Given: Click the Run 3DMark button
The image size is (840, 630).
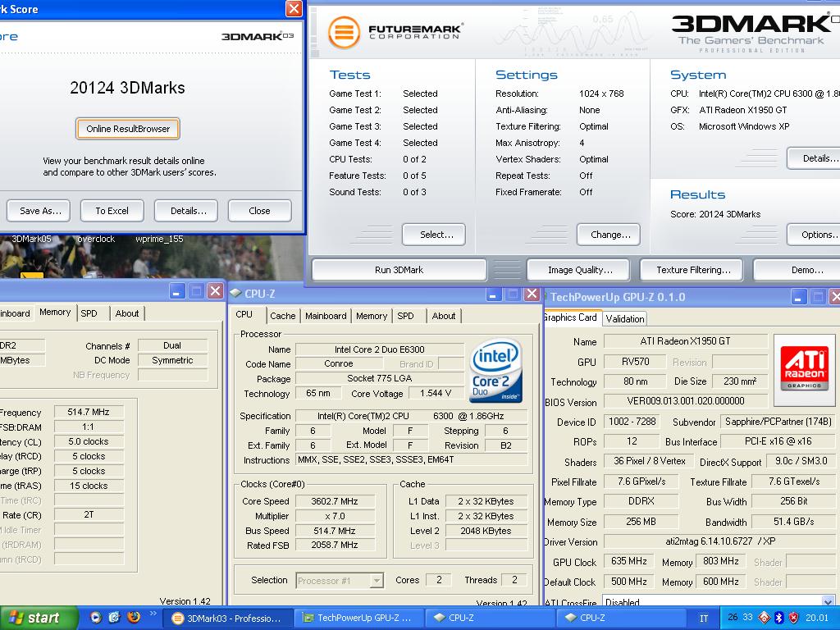Looking at the screenshot, I should point(399,270).
